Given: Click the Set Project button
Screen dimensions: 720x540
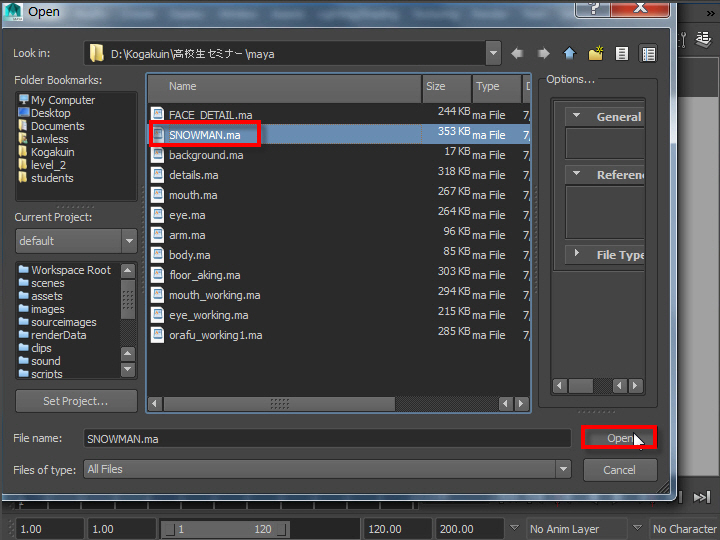Looking at the screenshot, I should coord(76,401).
